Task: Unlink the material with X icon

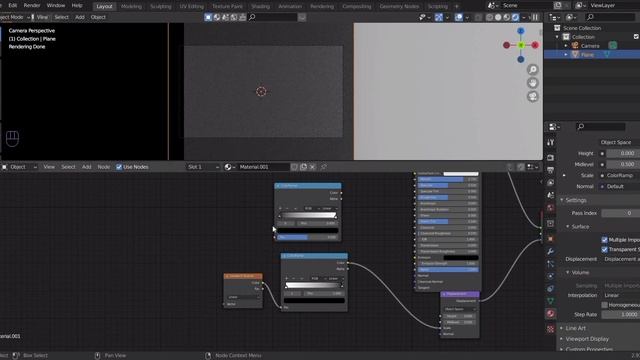Action: 313,167
